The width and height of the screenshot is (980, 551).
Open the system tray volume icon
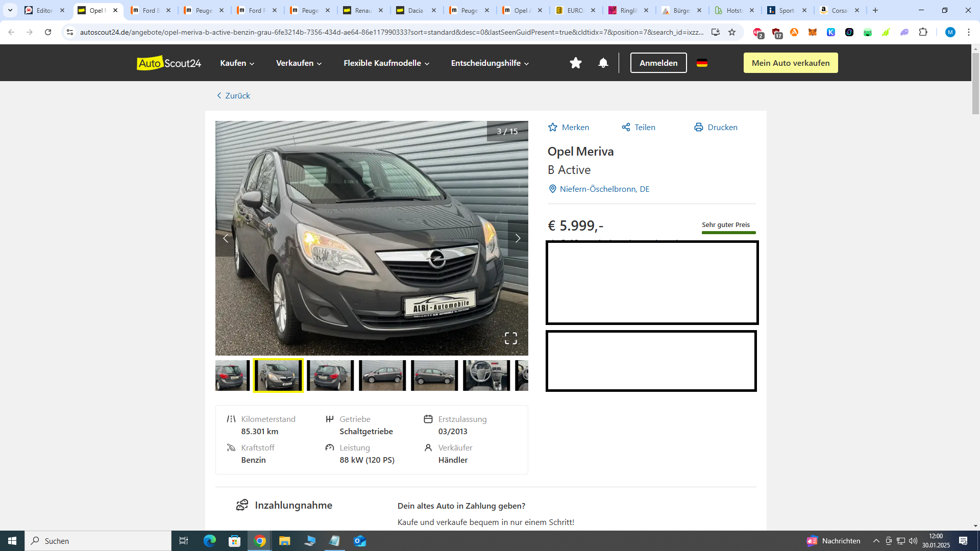[913, 541]
